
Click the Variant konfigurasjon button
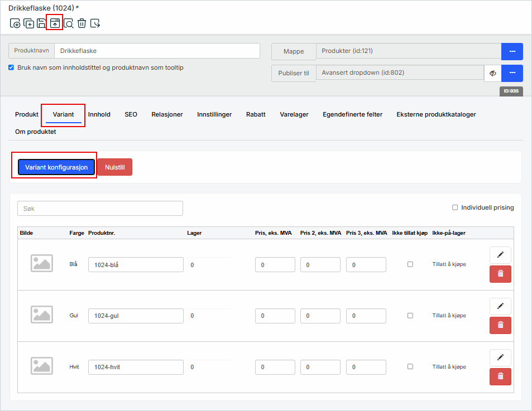point(56,167)
